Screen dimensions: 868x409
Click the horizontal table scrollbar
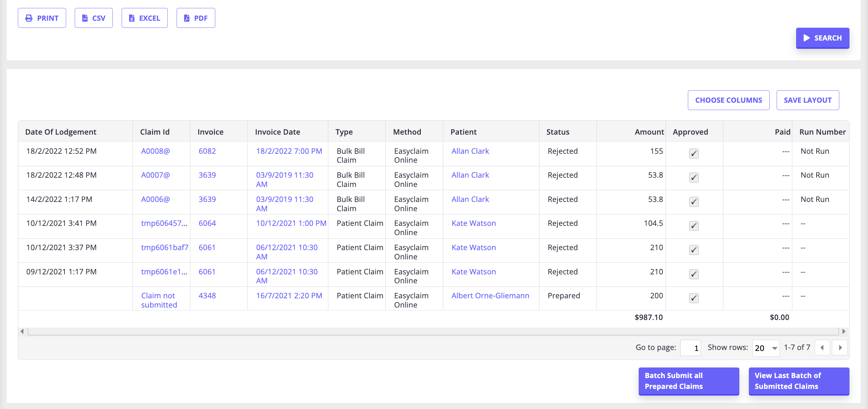pyautogui.click(x=433, y=331)
